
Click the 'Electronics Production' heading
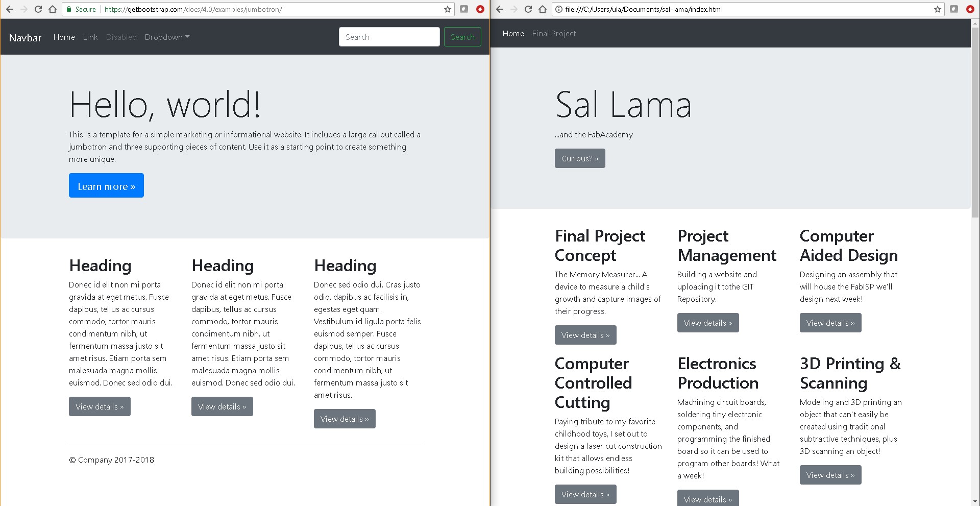tap(718, 373)
